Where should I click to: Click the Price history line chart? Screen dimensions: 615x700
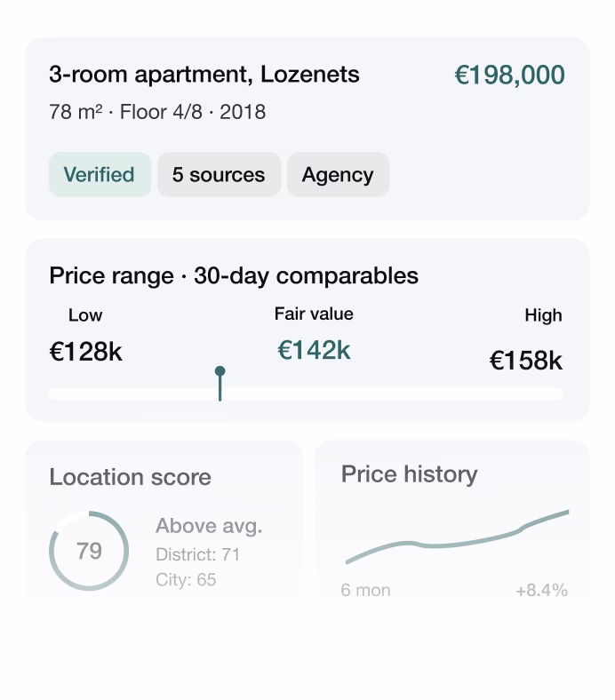[457, 537]
